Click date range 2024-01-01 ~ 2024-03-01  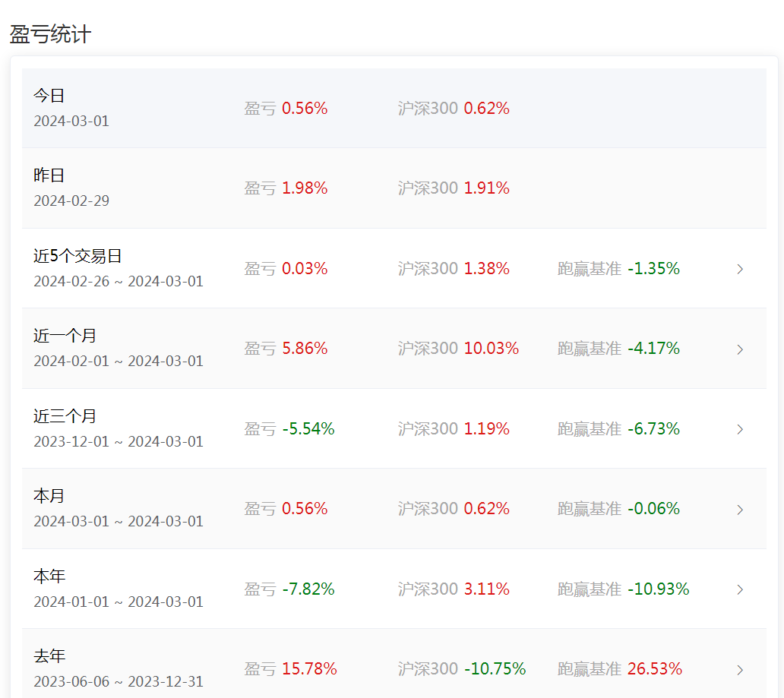point(119,602)
